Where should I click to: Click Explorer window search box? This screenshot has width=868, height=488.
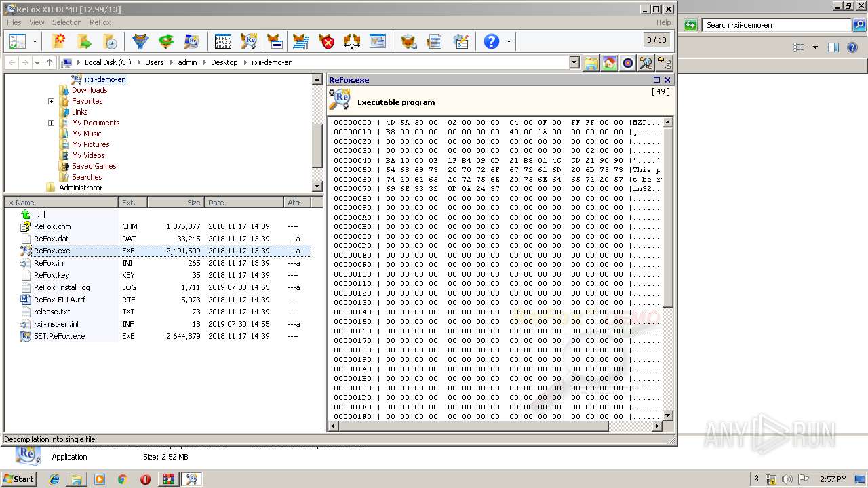778,25
